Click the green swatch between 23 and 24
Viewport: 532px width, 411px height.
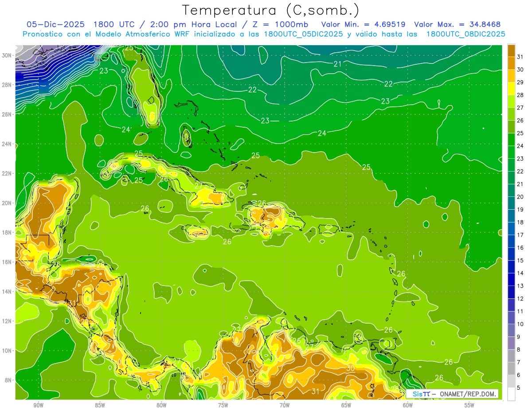tap(511, 152)
